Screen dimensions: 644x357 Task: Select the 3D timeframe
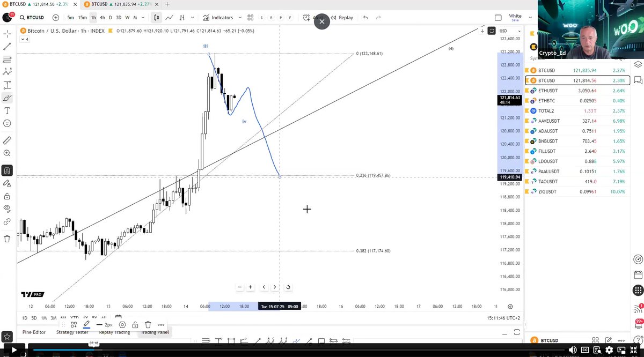pos(119,18)
